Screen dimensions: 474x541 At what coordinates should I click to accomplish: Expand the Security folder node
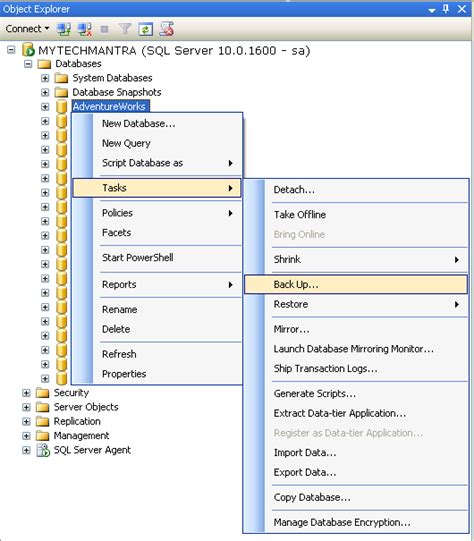click(26, 393)
